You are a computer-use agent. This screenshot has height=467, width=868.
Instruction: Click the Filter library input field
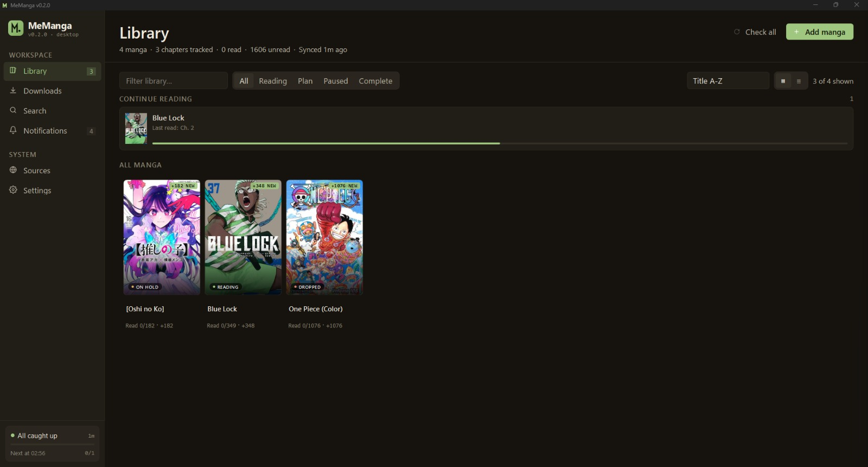174,81
